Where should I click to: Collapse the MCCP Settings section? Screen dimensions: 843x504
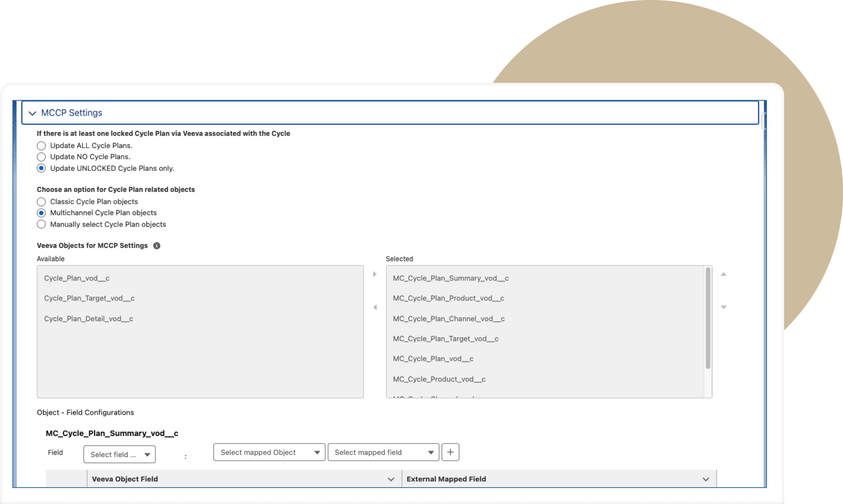[32, 113]
